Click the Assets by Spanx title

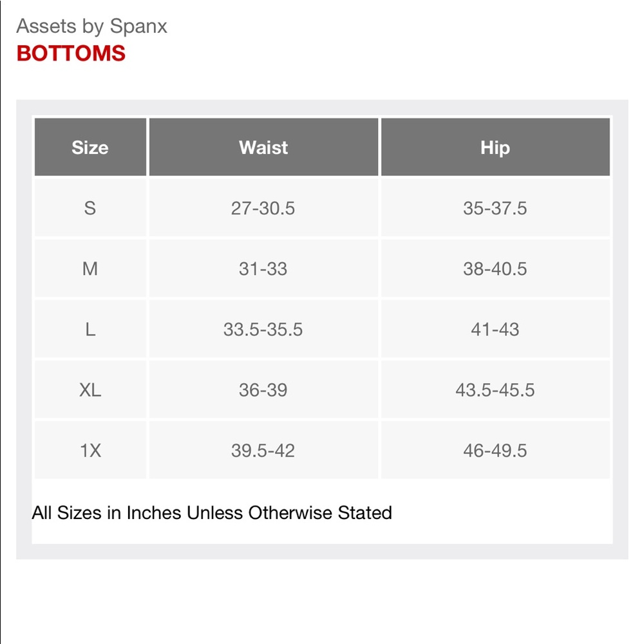(91, 26)
